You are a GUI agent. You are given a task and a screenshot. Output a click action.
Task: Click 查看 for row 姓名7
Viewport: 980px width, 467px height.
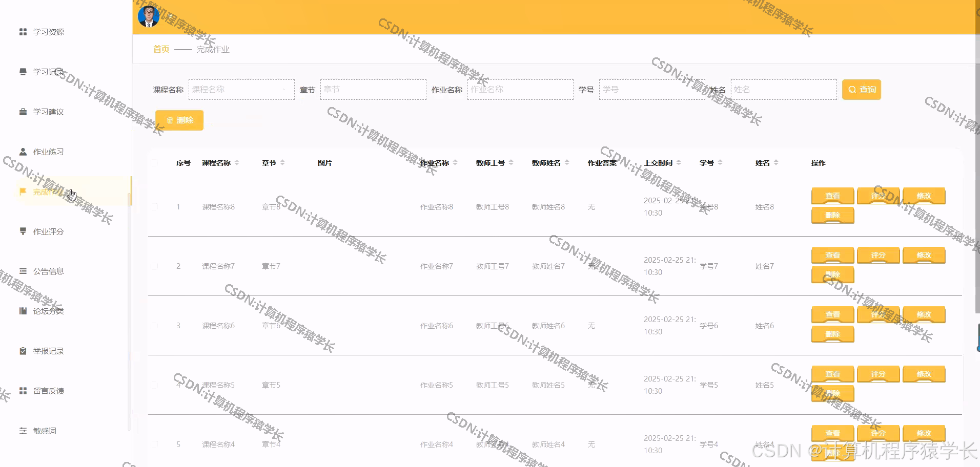(x=832, y=255)
